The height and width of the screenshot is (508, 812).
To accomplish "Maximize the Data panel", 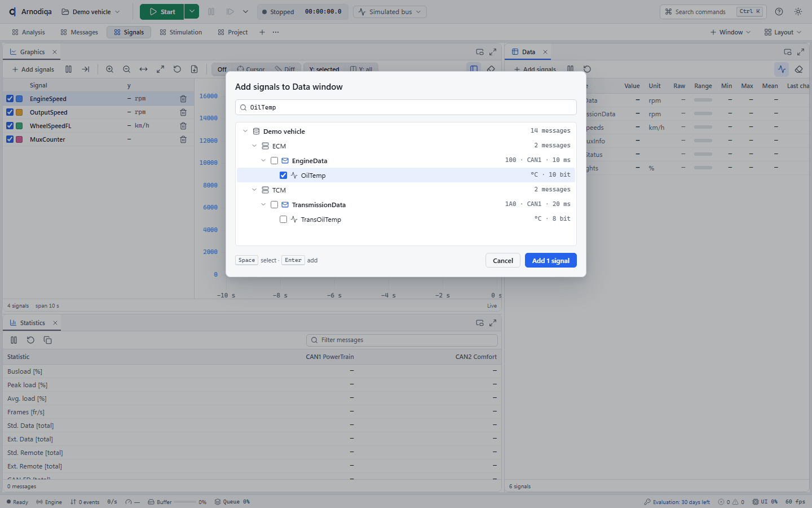I will pos(801,52).
